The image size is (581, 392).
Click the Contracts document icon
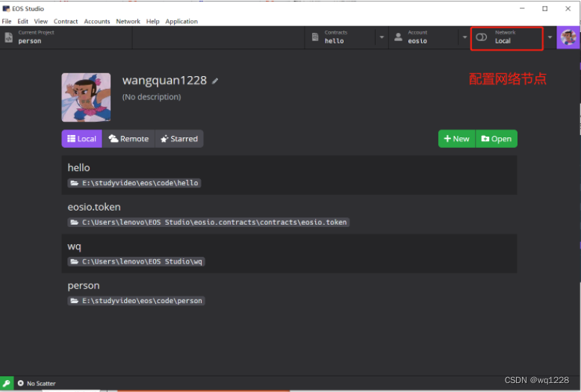[x=315, y=37]
